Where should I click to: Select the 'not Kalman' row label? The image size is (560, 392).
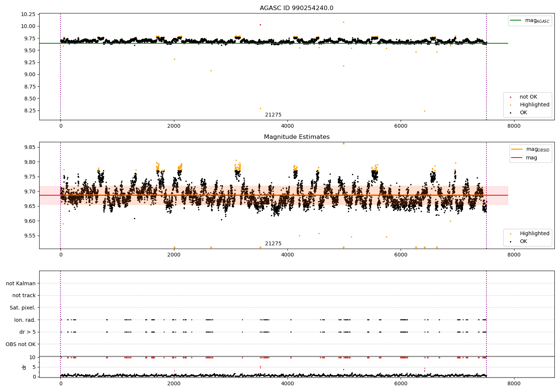tap(21, 283)
